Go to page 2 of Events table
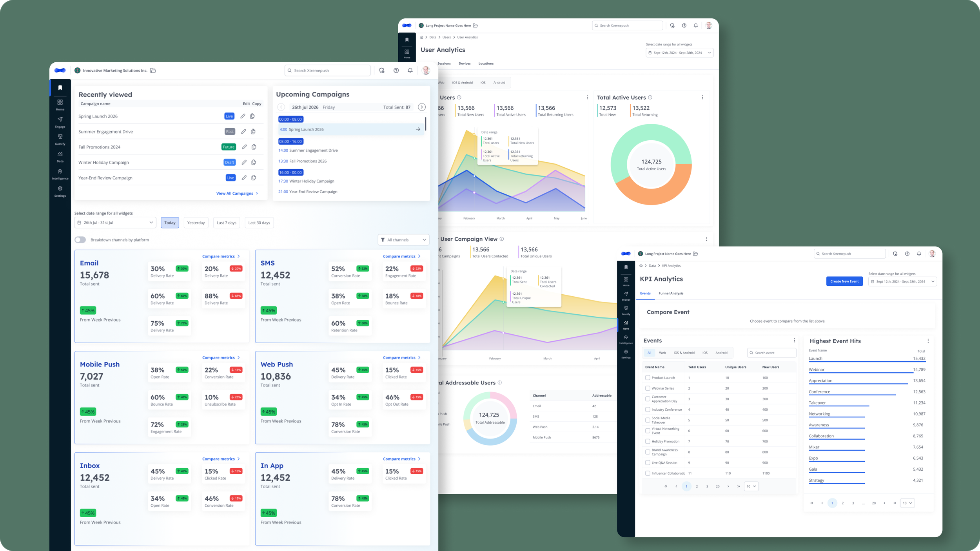 [697, 486]
